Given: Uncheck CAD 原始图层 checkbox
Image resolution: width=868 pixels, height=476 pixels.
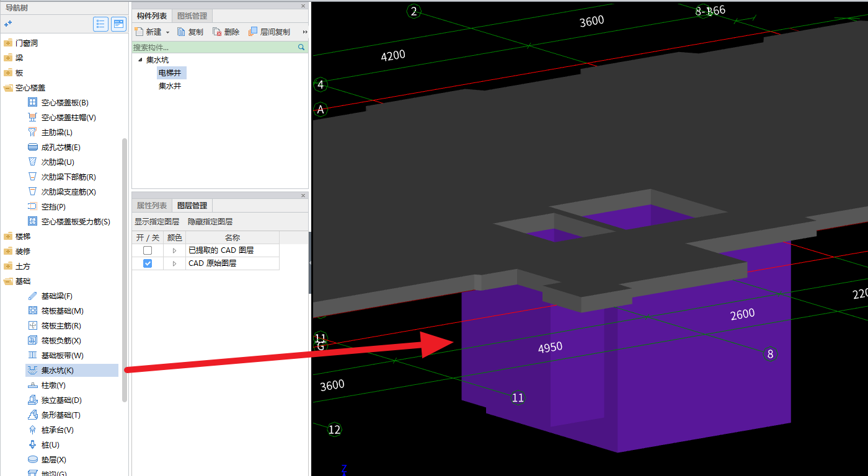Looking at the screenshot, I should (x=148, y=263).
